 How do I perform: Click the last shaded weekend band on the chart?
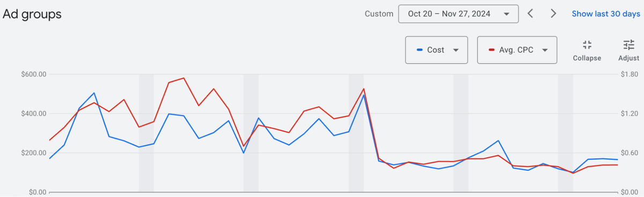pos(566,133)
